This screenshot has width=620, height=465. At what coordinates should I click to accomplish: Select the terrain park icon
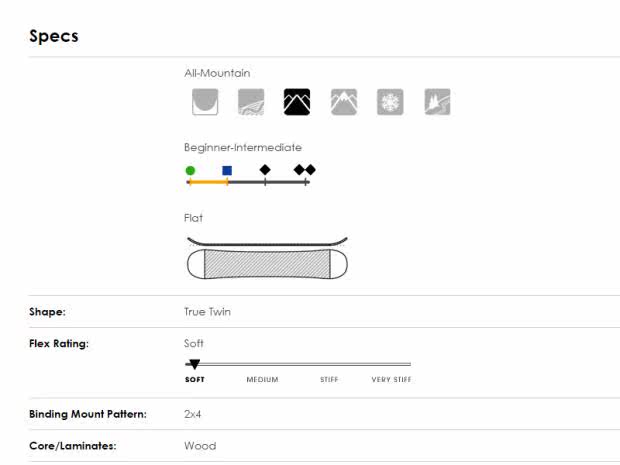click(251, 101)
